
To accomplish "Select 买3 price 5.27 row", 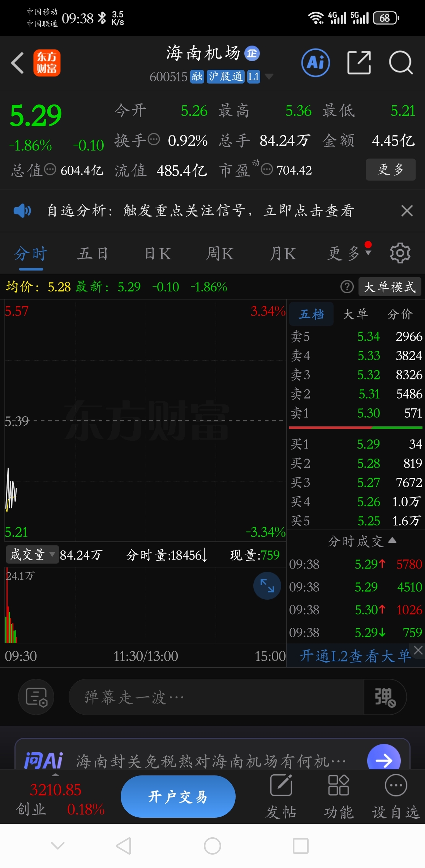I will click(x=356, y=482).
